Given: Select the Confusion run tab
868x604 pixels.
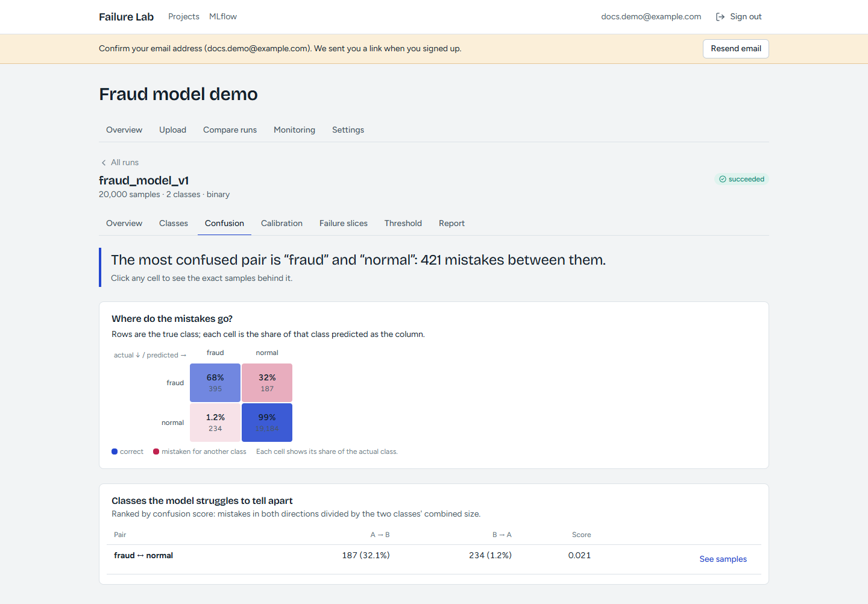Looking at the screenshot, I should pyautogui.click(x=224, y=223).
